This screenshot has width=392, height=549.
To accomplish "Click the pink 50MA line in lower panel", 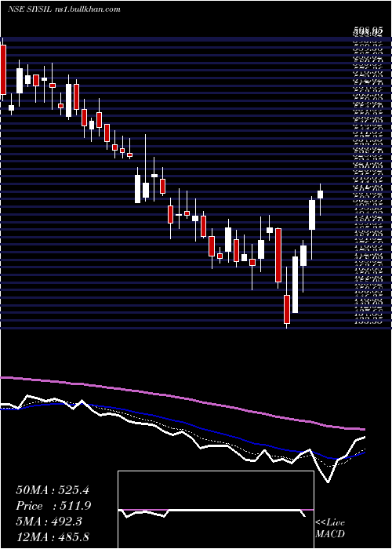I will click(x=182, y=398).
